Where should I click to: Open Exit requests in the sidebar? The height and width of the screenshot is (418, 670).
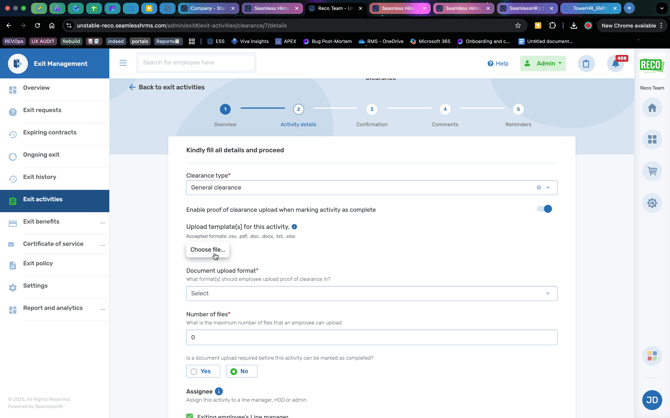point(42,110)
